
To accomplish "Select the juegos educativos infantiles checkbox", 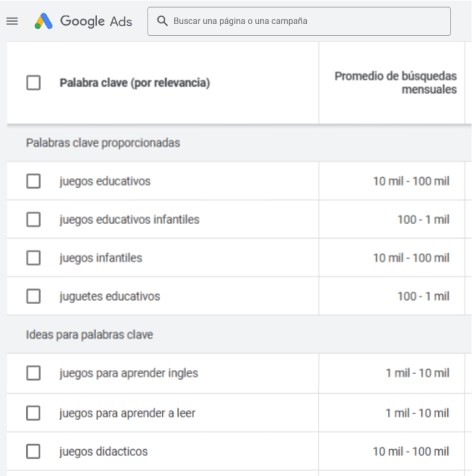I will tap(33, 220).
